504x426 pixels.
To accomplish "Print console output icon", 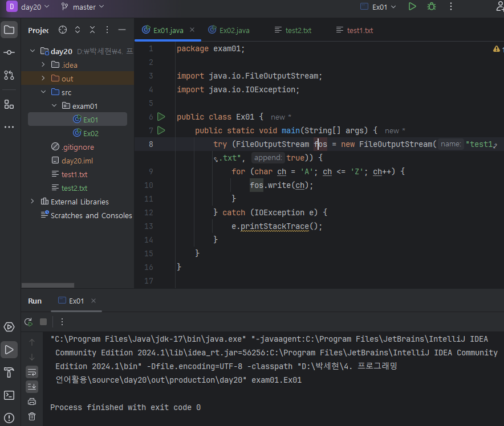I will tap(32, 402).
